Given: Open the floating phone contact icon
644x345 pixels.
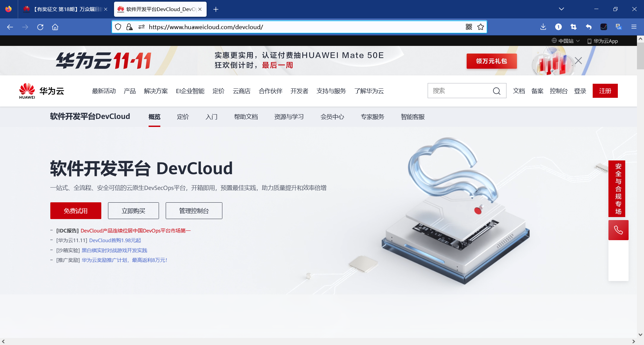Looking at the screenshot, I should [618, 230].
